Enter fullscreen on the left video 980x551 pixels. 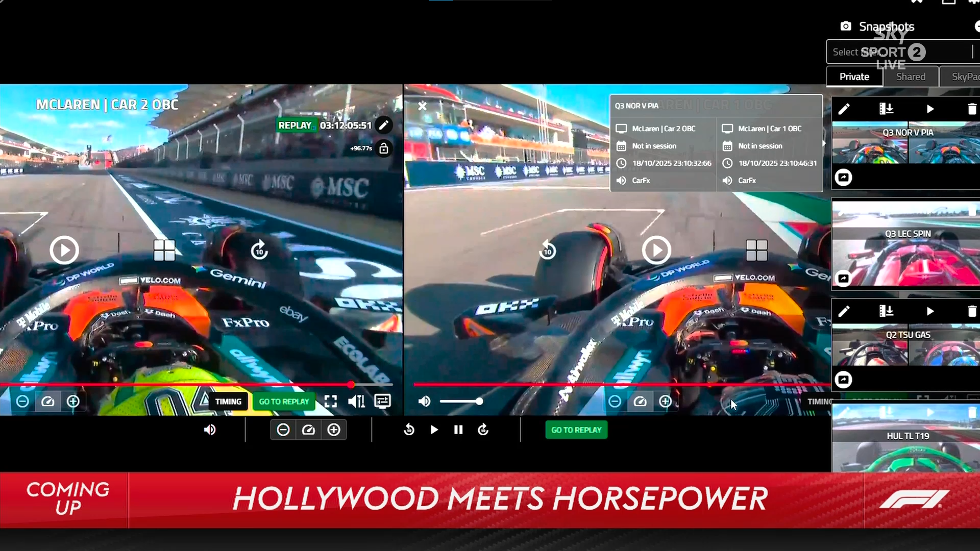(x=331, y=402)
